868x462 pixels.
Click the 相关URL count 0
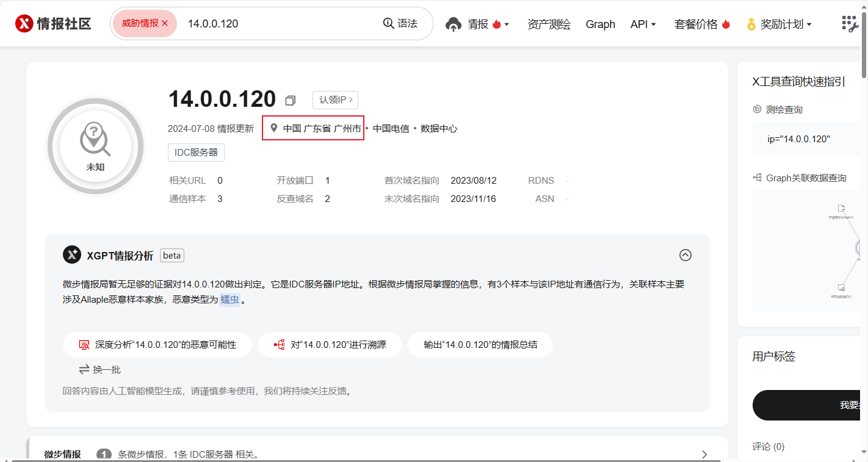click(x=220, y=181)
